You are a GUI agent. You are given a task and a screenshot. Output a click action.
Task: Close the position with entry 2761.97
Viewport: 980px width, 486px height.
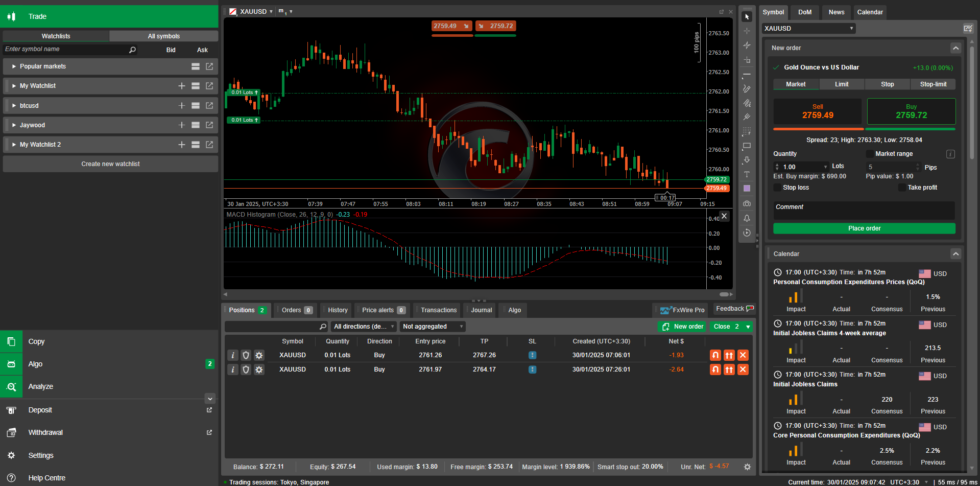743,369
